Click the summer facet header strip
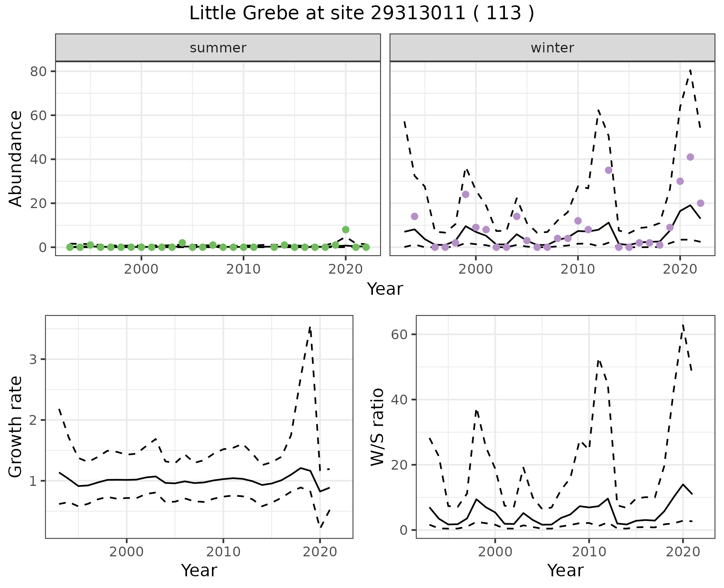The width and height of the screenshot is (724, 588). click(x=218, y=48)
